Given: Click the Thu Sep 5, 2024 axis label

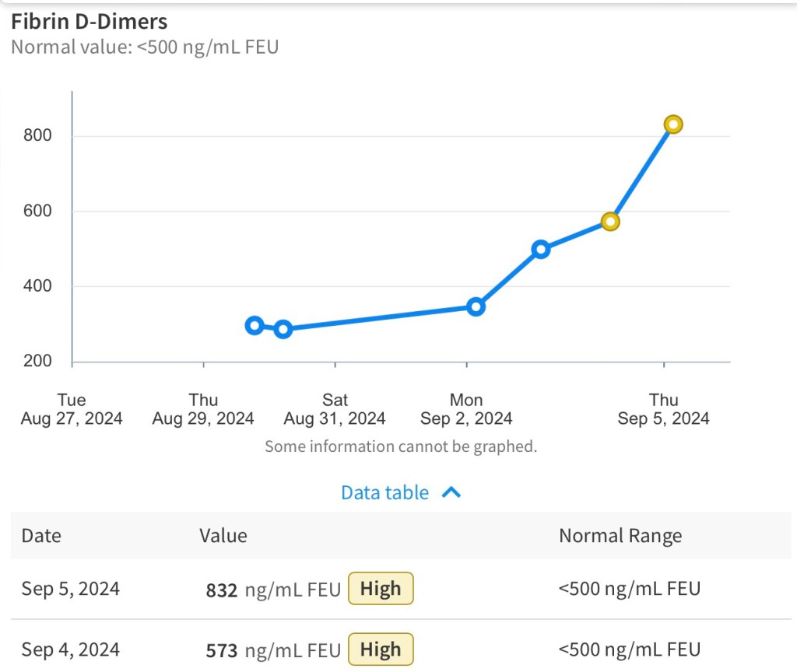Looking at the screenshot, I should [664, 409].
